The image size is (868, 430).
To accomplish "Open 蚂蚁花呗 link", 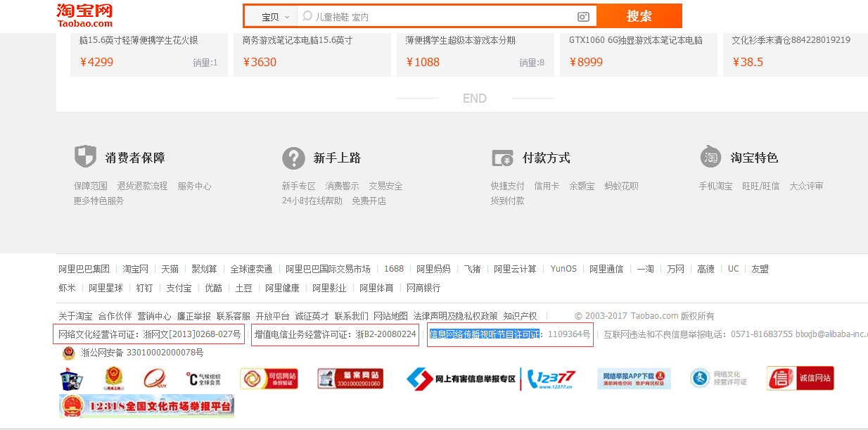I will 622,186.
